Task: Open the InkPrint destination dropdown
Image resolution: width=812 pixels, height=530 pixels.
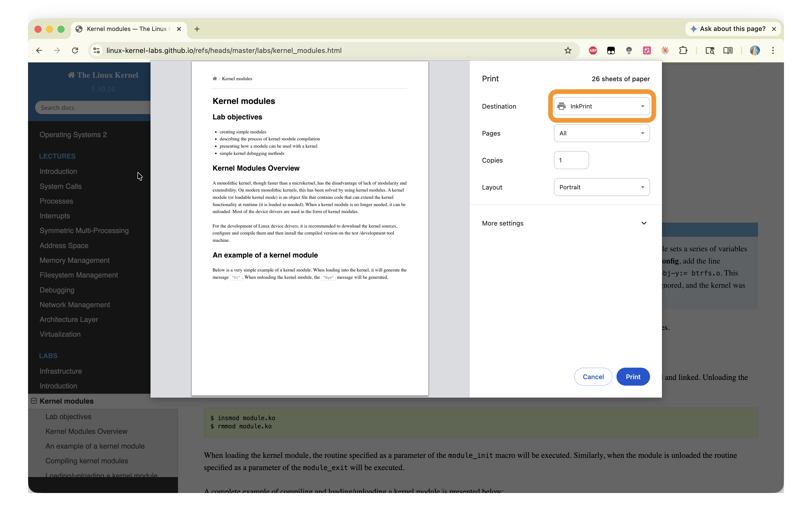Action: pyautogui.click(x=601, y=106)
